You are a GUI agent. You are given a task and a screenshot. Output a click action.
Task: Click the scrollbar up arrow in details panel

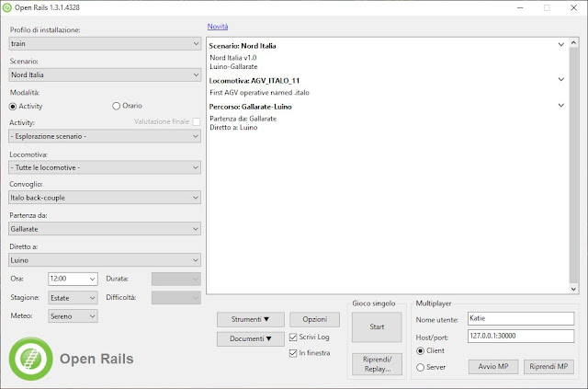tap(573, 42)
